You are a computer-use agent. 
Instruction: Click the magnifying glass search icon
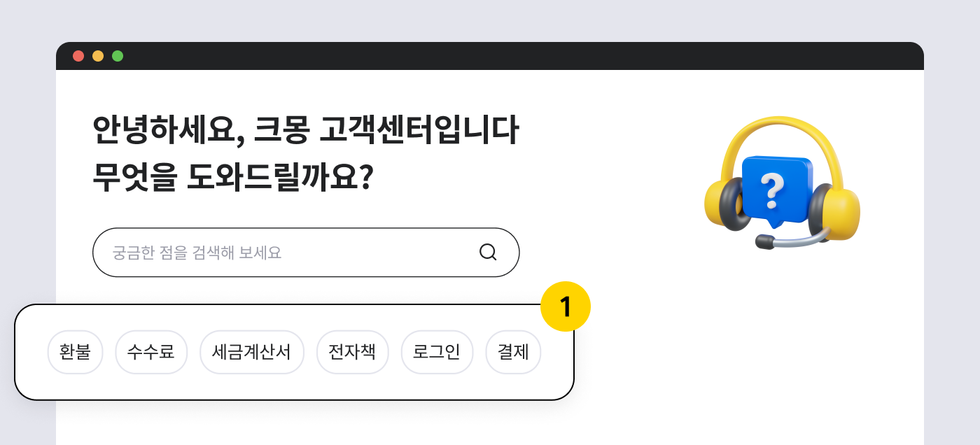pos(488,252)
